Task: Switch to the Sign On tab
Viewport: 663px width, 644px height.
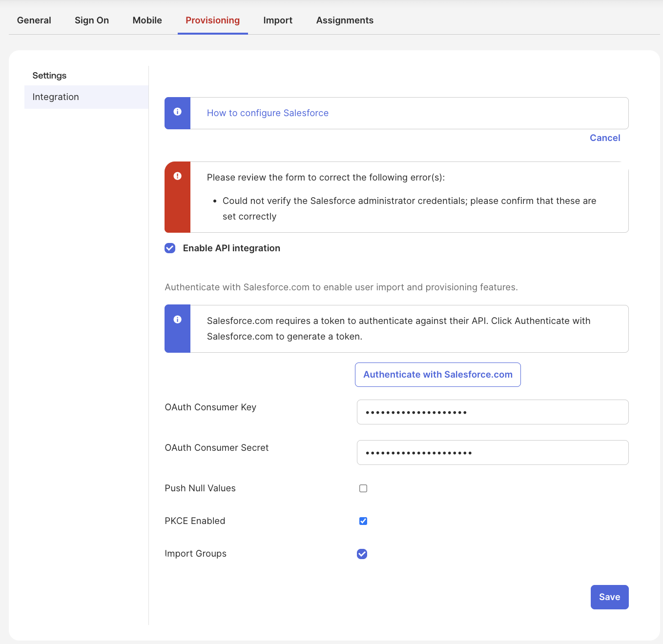Action: (92, 20)
